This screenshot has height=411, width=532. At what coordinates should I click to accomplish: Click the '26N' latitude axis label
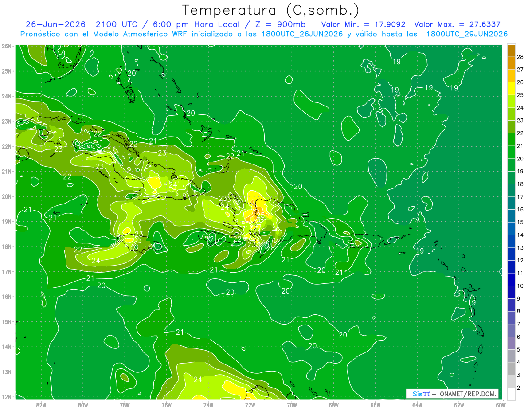click(x=7, y=46)
